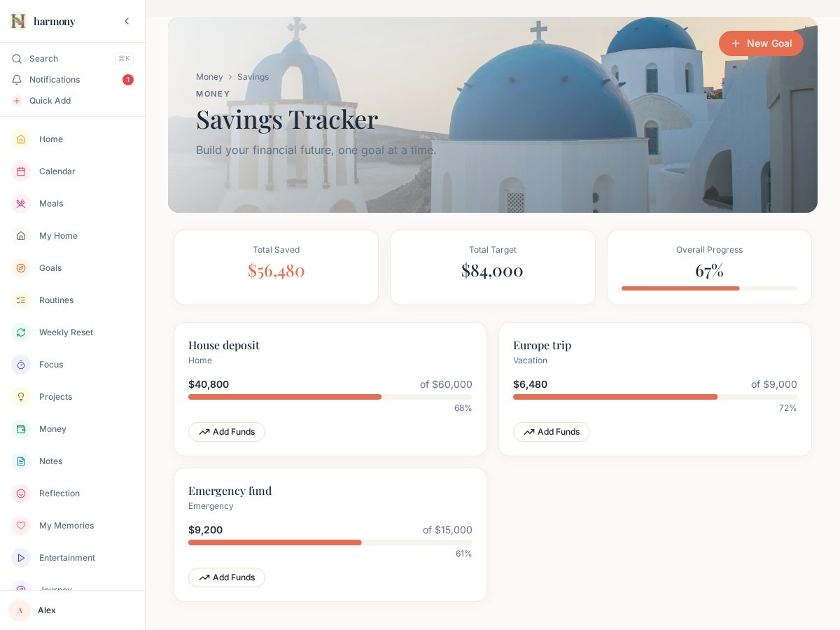Click the Total Target $84,000 value
Viewport: 840px width, 630px height.
pyautogui.click(x=493, y=270)
